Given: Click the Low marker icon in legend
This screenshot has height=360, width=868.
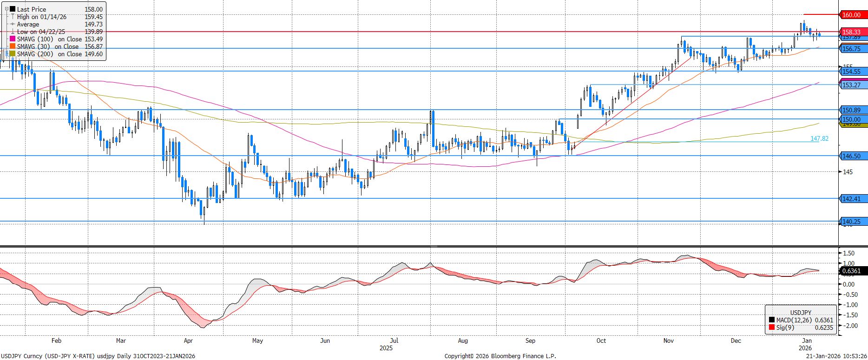Looking at the screenshot, I should (x=13, y=32).
